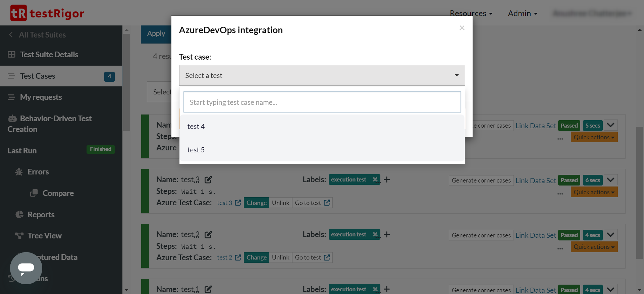Image resolution: width=644 pixels, height=294 pixels.
Task: Open the Admin menu
Action: [x=522, y=13]
